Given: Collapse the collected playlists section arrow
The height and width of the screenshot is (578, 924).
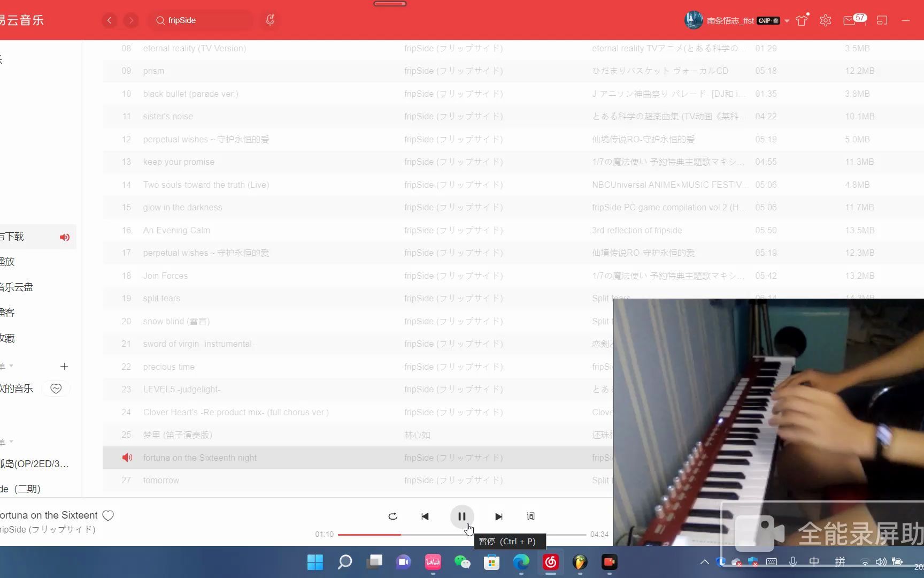Looking at the screenshot, I should [11, 442].
